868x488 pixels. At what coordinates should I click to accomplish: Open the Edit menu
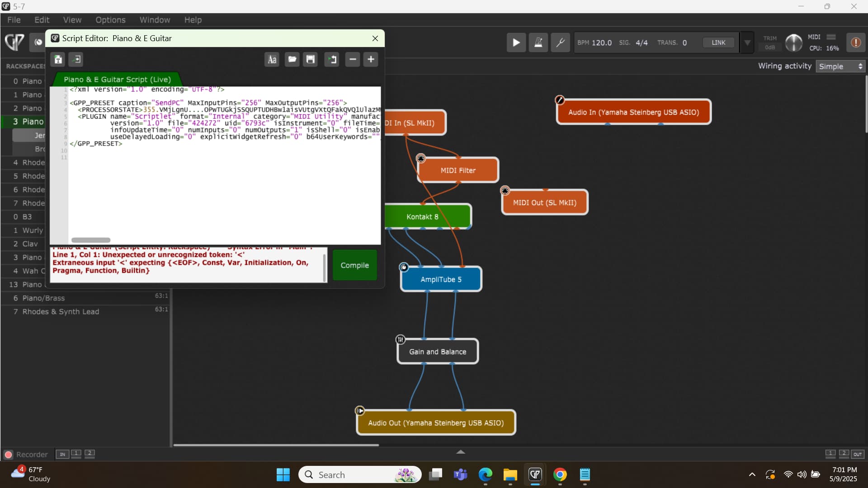click(42, 20)
